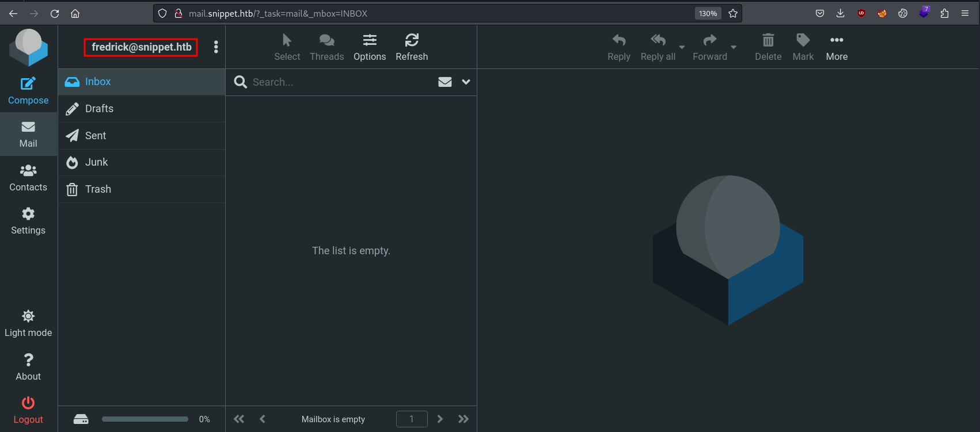Image resolution: width=980 pixels, height=432 pixels.
Task: Toggle unread messages filter envelope
Action: [445, 82]
